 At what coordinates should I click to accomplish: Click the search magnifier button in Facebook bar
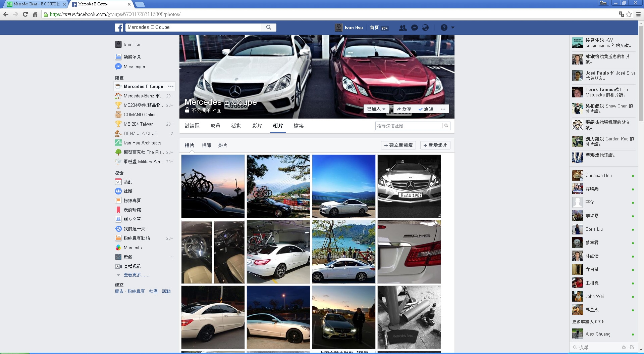point(269,28)
